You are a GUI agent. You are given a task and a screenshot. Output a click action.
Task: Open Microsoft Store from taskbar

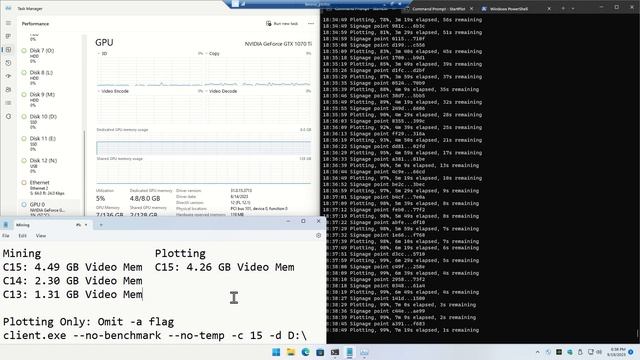click(x=320, y=352)
